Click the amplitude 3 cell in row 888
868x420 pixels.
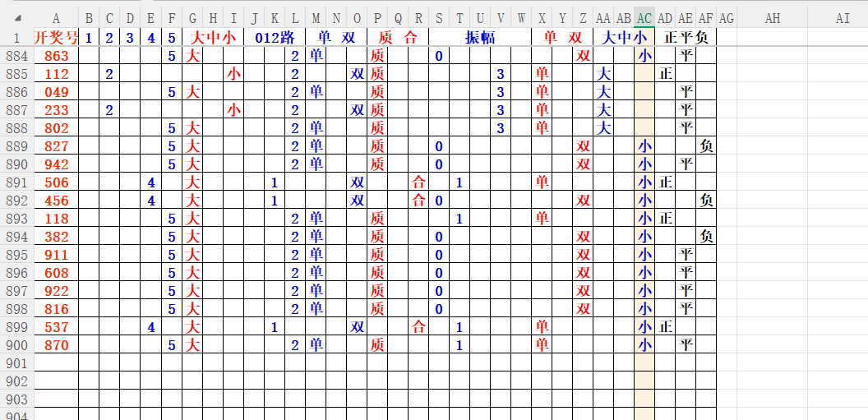(x=501, y=128)
